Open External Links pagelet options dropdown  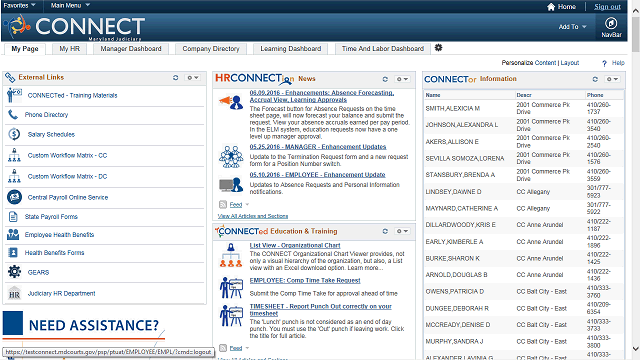193,78
